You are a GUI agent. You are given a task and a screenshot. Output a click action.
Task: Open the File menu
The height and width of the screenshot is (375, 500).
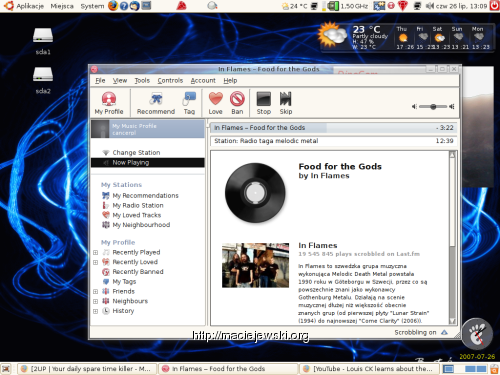[100, 80]
